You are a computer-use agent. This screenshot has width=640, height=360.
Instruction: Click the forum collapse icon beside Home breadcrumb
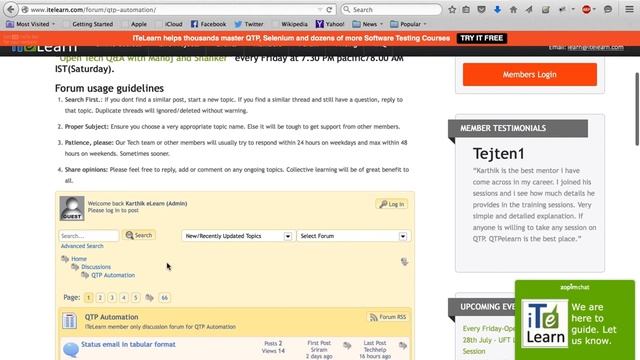404,262
